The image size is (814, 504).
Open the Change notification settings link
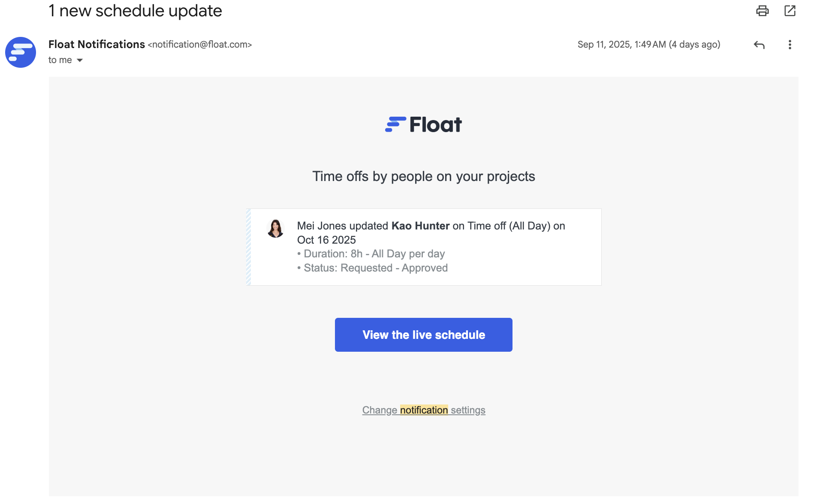423,410
